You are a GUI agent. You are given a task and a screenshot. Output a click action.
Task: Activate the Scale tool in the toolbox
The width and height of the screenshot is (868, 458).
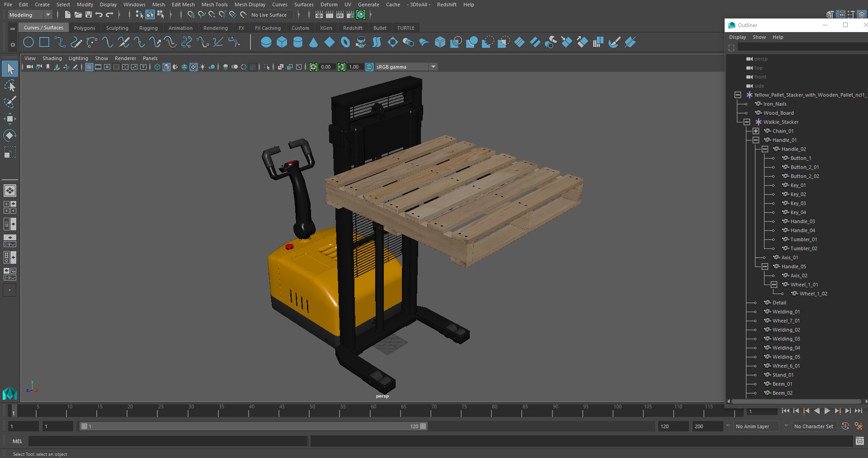click(x=9, y=152)
